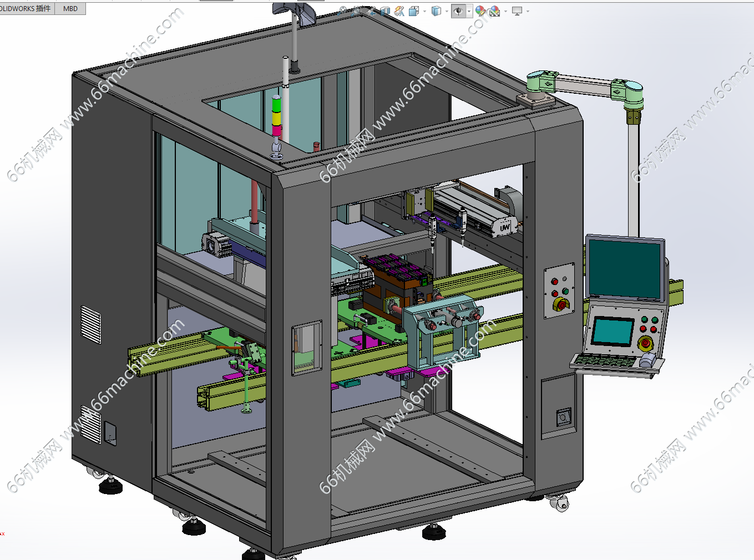
Task: Click the Apply Scene icon
Action: pos(494,11)
